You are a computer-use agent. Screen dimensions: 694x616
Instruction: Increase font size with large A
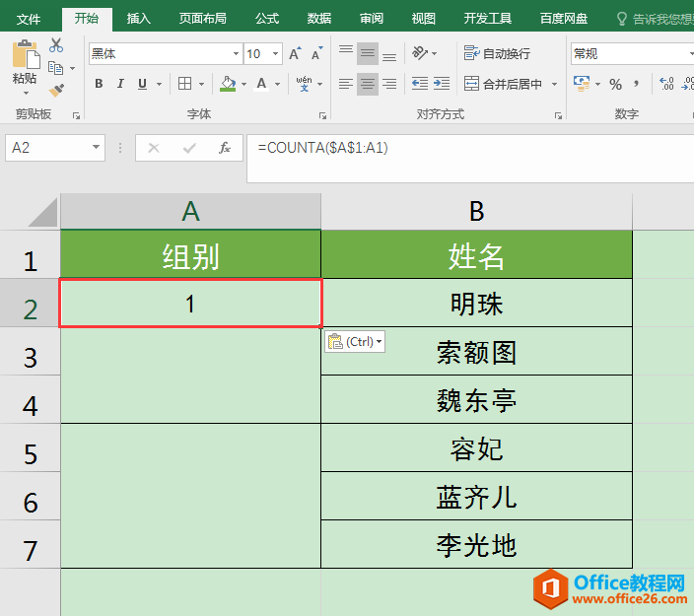coord(295,53)
